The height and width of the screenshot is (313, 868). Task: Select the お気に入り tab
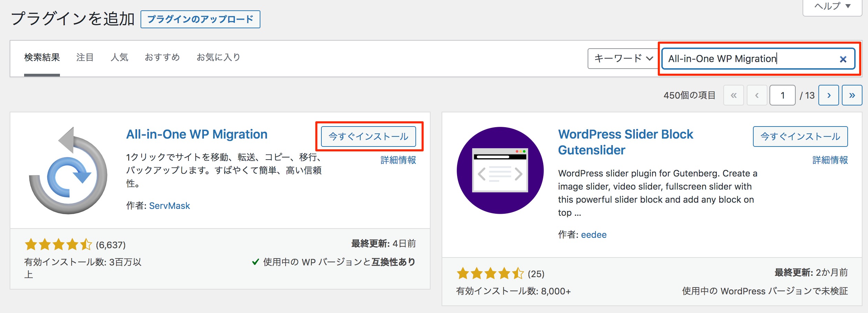(218, 57)
